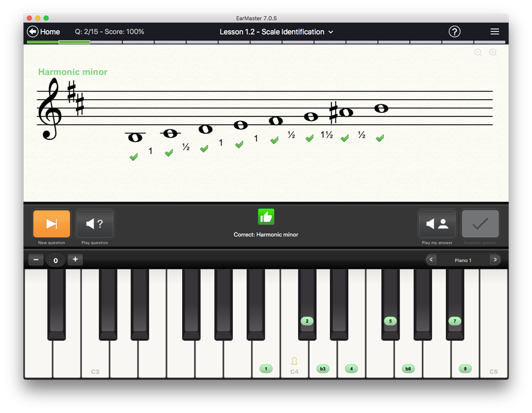Click piano key labeled b3
The image size is (532, 413).
[x=322, y=369]
